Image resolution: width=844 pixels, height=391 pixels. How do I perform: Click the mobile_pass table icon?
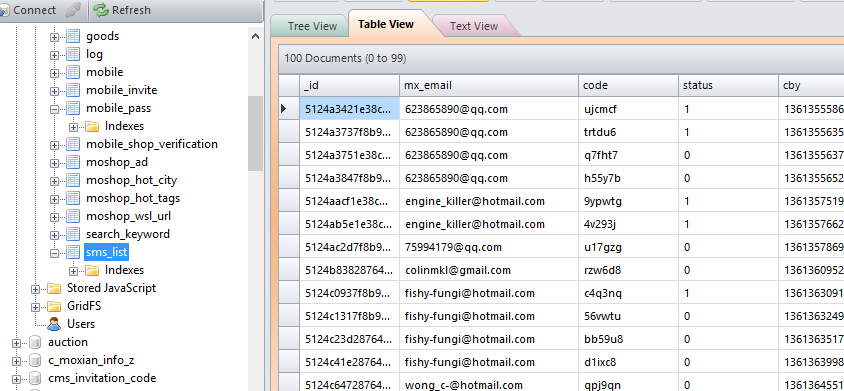[73, 108]
